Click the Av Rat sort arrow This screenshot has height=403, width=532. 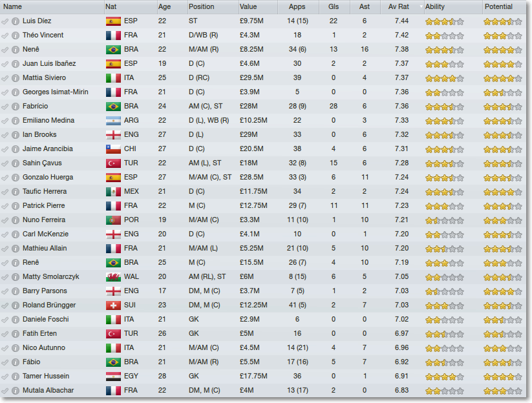coord(421,6)
